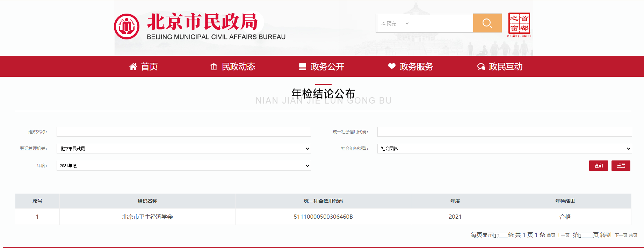Focus the 统一社会信用代码 input field

coord(505,132)
